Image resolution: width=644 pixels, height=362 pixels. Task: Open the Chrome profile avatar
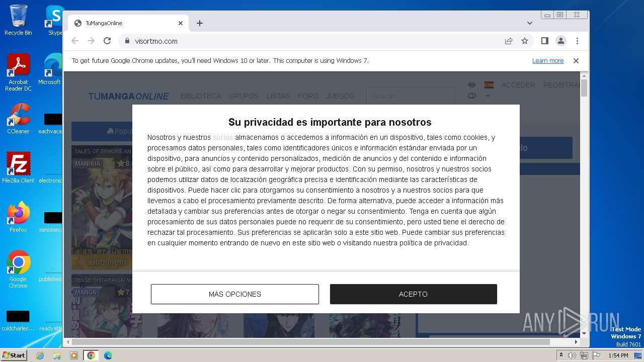click(x=561, y=41)
